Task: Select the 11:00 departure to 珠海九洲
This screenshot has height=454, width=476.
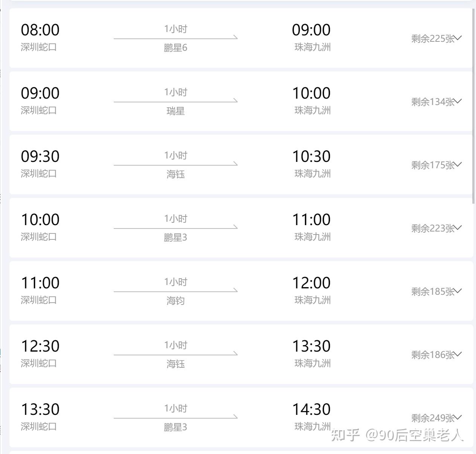Action: (40, 283)
